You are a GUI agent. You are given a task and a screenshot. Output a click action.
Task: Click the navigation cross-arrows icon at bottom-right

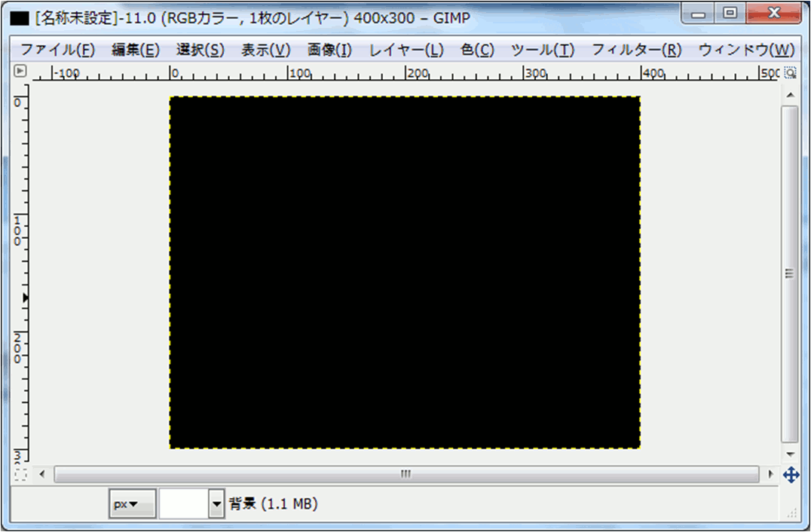(x=791, y=475)
